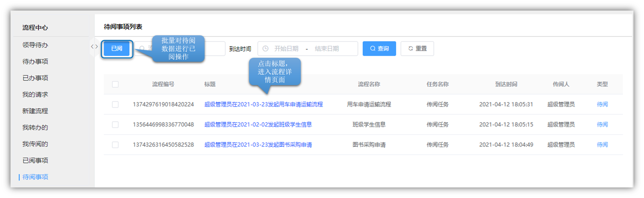Image resolution: width=644 pixels, height=198 pixels.
Task: Open 领导待办 in the sidebar
Action: coord(35,45)
